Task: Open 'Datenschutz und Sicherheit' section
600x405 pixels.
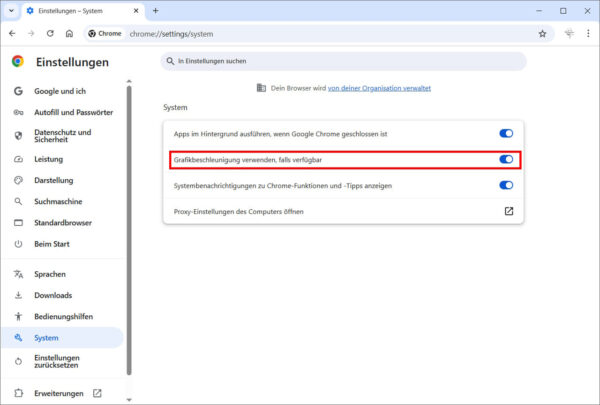Action: coord(63,136)
